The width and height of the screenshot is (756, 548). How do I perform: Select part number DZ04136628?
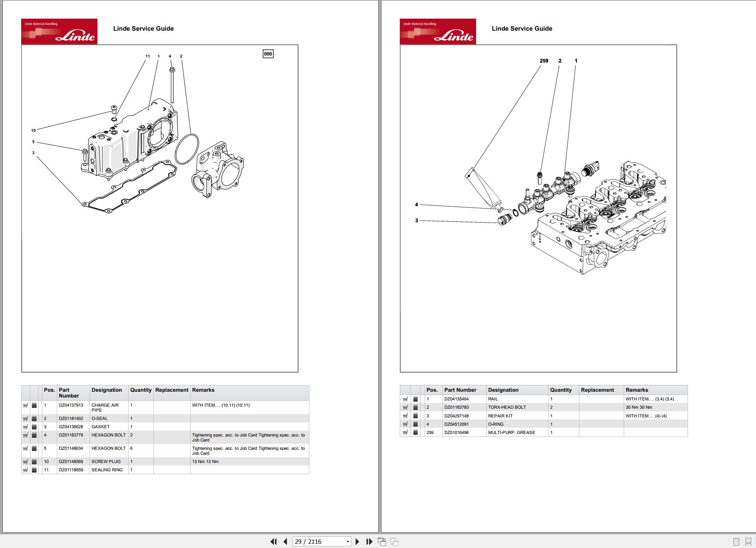pos(71,427)
